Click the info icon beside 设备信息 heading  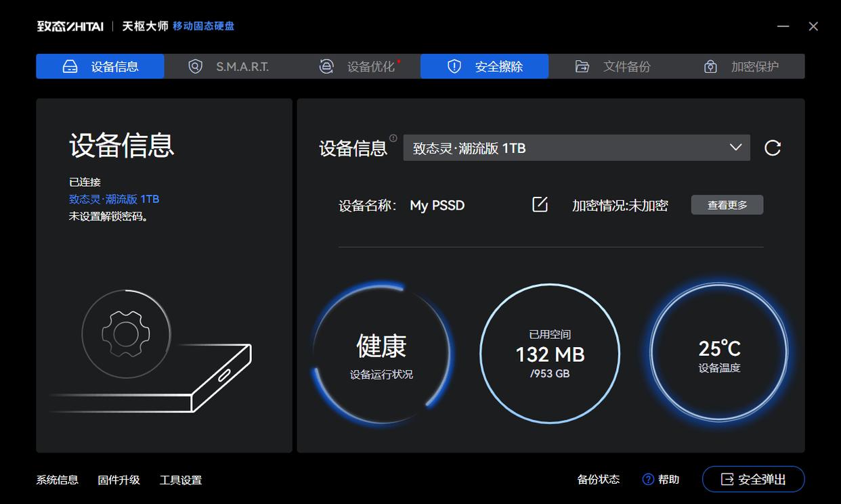pyautogui.click(x=393, y=138)
